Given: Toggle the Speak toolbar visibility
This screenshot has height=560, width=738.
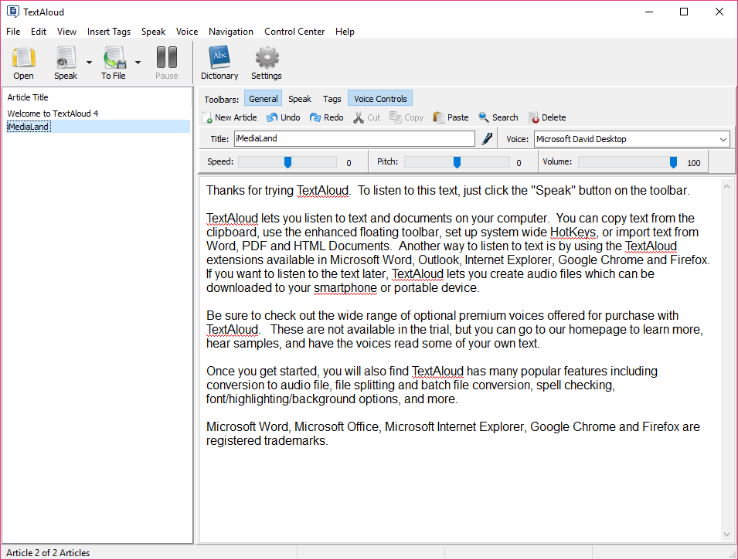Looking at the screenshot, I should pos(300,99).
